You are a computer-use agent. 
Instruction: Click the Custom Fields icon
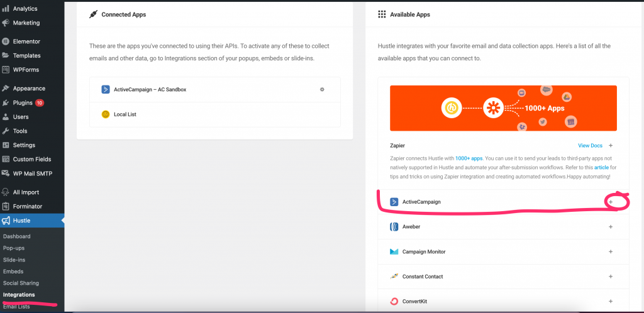(x=6, y=159)
